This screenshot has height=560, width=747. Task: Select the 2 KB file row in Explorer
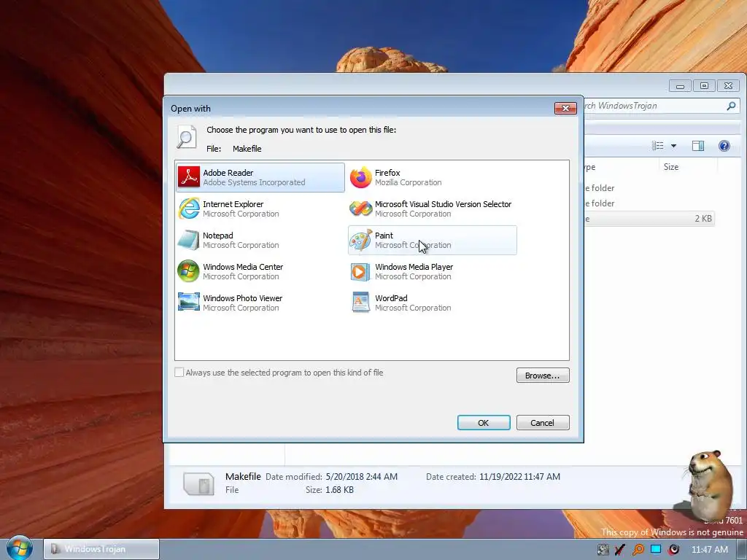pyautogui.click(x=649, y=219)
